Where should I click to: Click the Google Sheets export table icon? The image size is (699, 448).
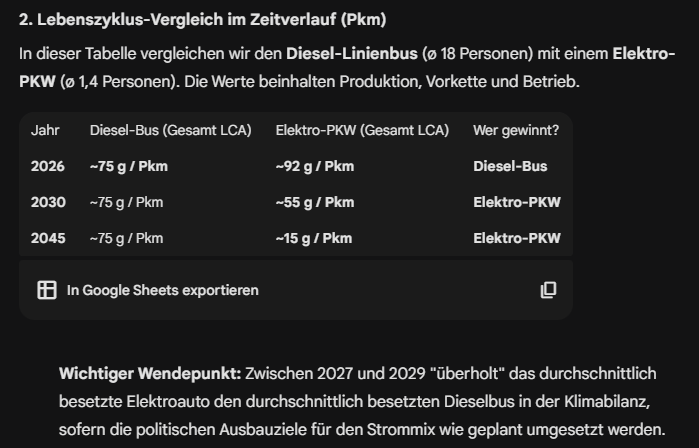tap(46, 290)
